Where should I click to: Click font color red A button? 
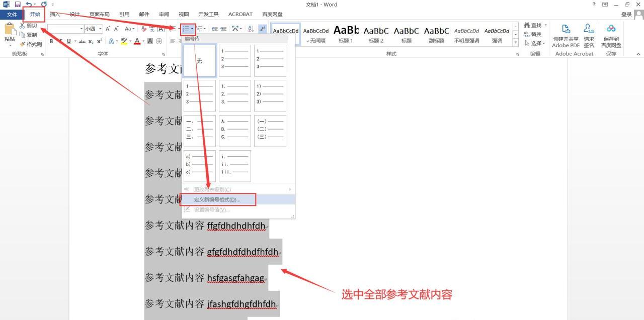pos(137,41)
